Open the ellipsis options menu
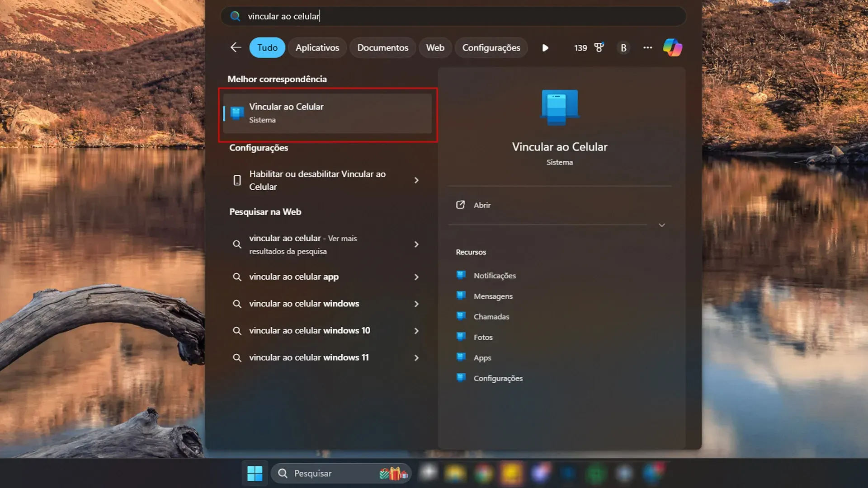Viewport: 868px width, 488px height. pyautogui.click(x=648, y=47)
